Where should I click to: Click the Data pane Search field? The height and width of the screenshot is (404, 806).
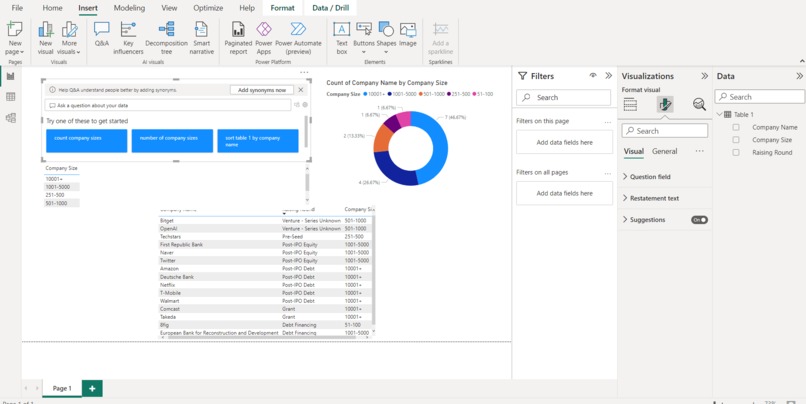[x=759, y=97]
